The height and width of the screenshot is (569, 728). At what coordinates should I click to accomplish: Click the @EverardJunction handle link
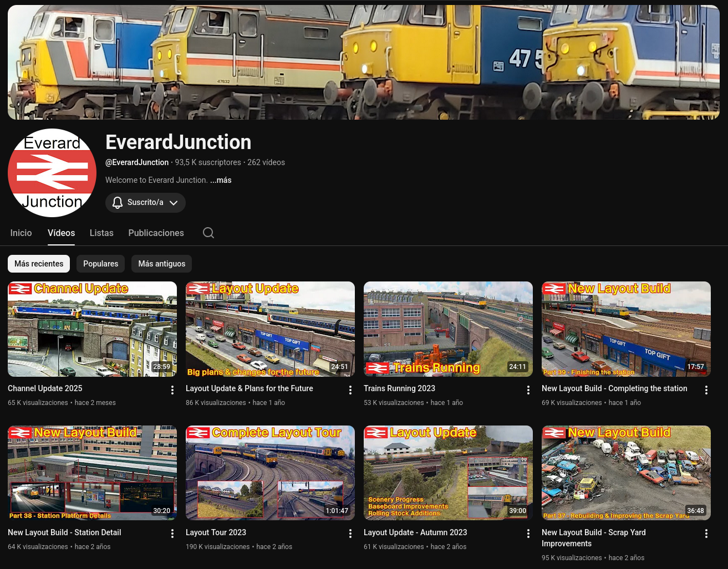pos(137,162)
